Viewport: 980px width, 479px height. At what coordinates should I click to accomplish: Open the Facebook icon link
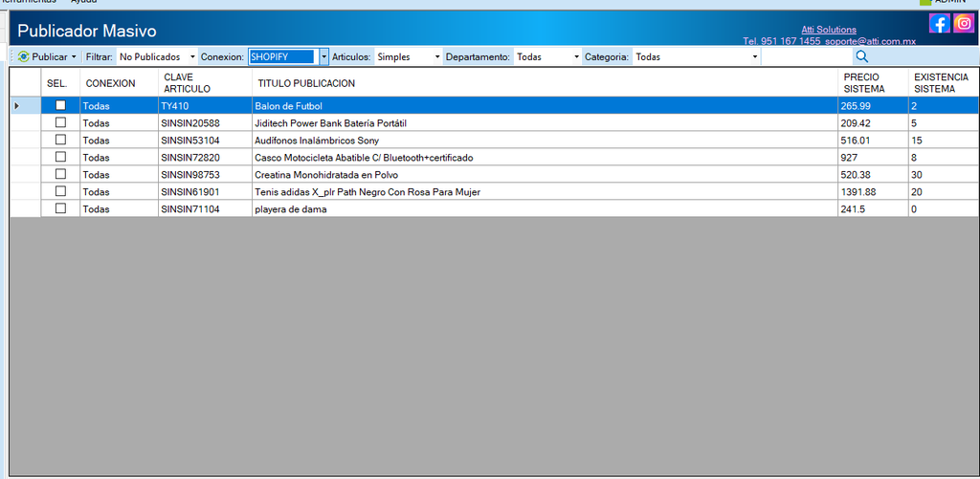click(940, 24)
